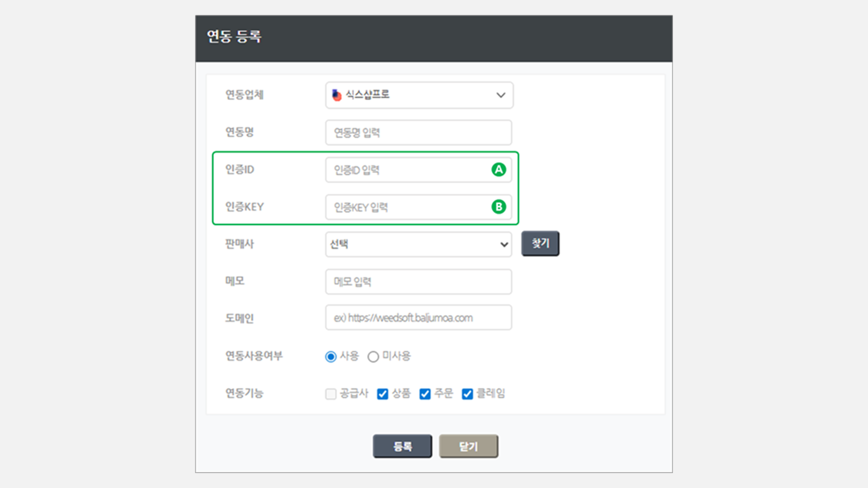Screen dimensions: 868x488
Task: Toggle the 주문 checkbox
Action: tap(425, 394)
